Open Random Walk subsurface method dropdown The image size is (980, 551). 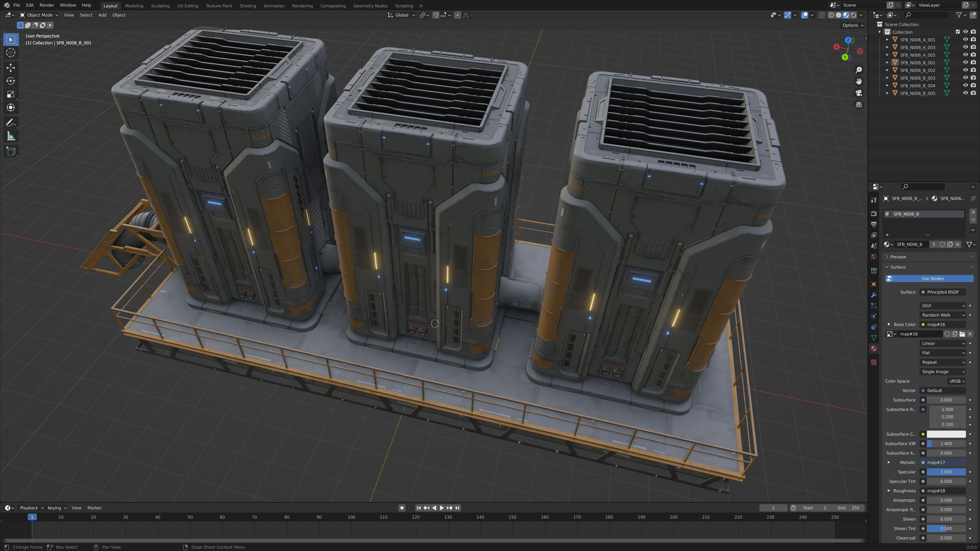(943, 315)
